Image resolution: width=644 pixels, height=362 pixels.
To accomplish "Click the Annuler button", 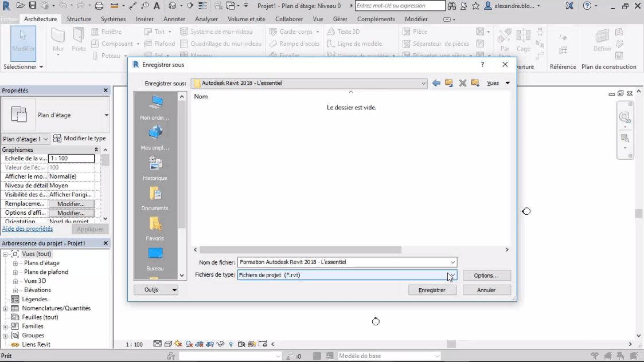I will pos(487,290).
